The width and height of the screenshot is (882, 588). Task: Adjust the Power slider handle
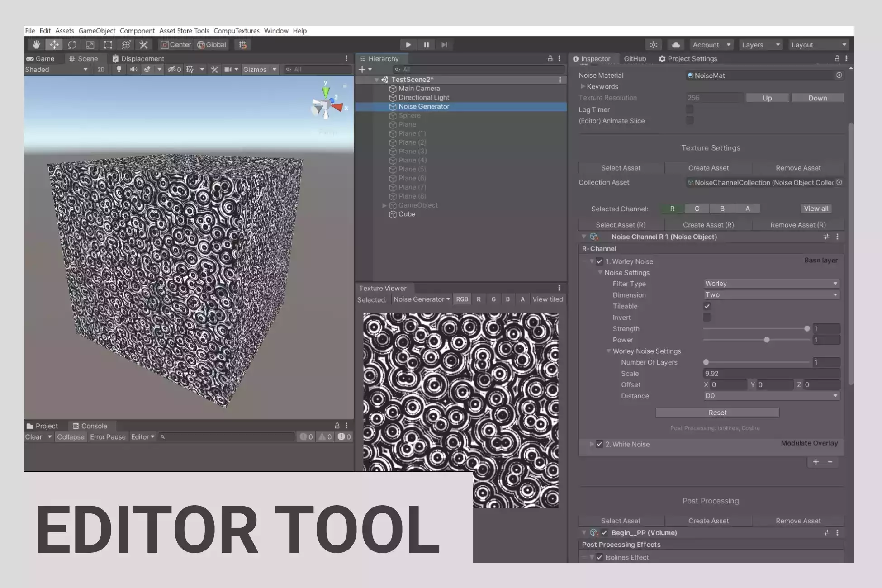pos(767,340)
